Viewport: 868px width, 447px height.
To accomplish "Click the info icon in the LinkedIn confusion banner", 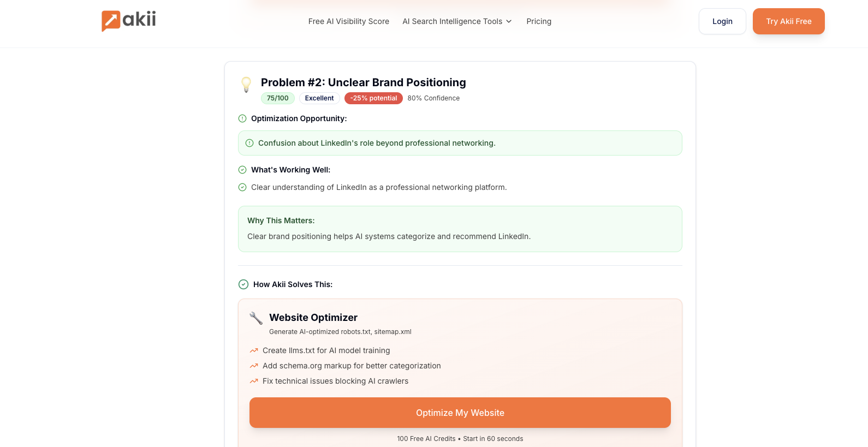I will coord(249,143).
